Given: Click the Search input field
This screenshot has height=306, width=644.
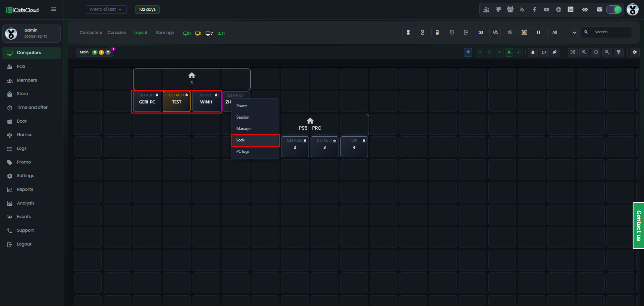Looking at the screenshot, I should click(x=611, y=32).
